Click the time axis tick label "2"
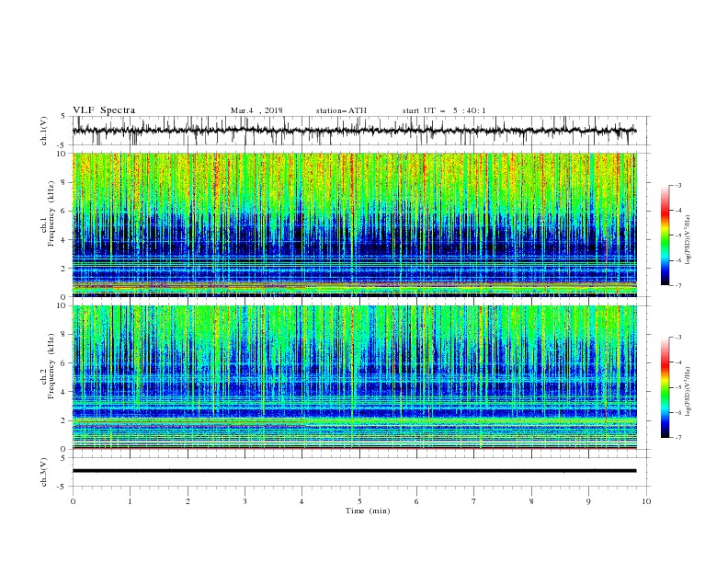 click(188, 501)
